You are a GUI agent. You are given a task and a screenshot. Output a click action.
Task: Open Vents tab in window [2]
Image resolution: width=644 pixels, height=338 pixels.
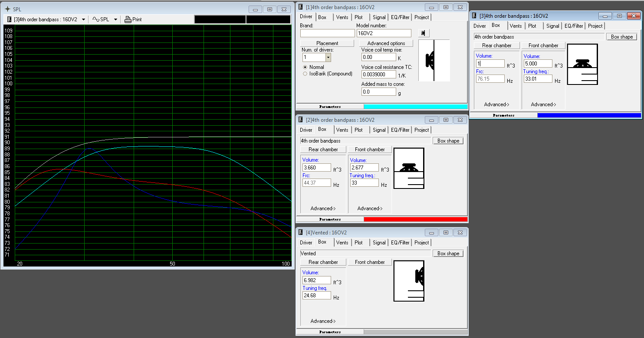click(x=342, y=130)
